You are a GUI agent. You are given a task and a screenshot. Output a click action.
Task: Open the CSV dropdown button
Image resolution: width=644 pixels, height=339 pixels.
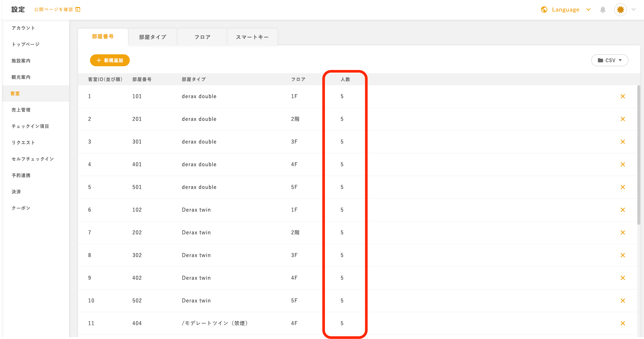(x=610, y=60)
